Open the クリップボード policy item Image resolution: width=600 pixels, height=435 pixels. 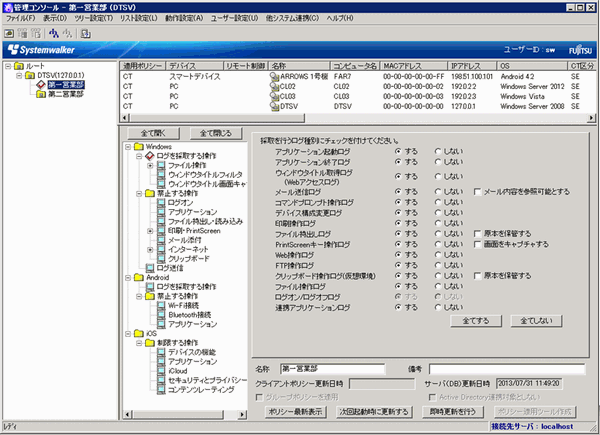[x=188, y=258]
